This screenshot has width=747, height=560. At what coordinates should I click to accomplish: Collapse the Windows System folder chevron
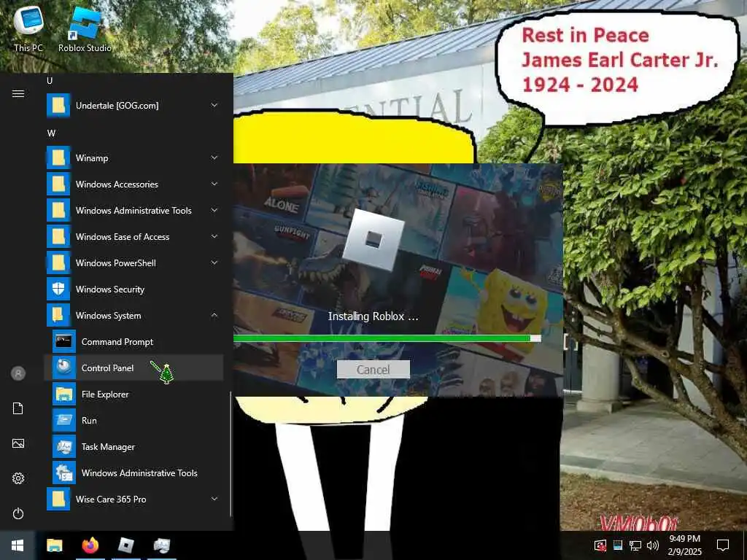(x=214, y=315)
